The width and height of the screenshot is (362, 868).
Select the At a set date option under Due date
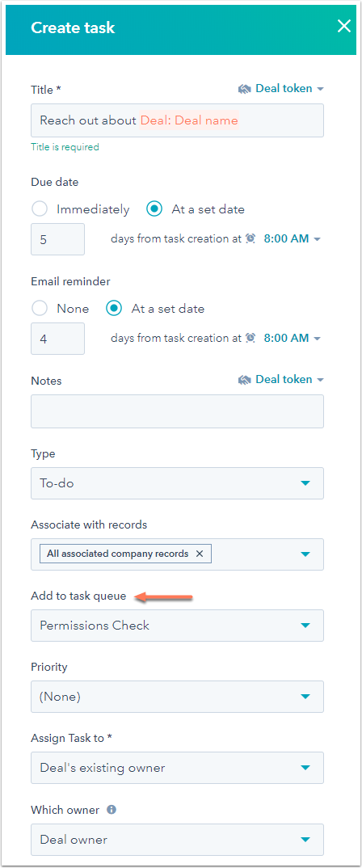[x=154, y=209]
